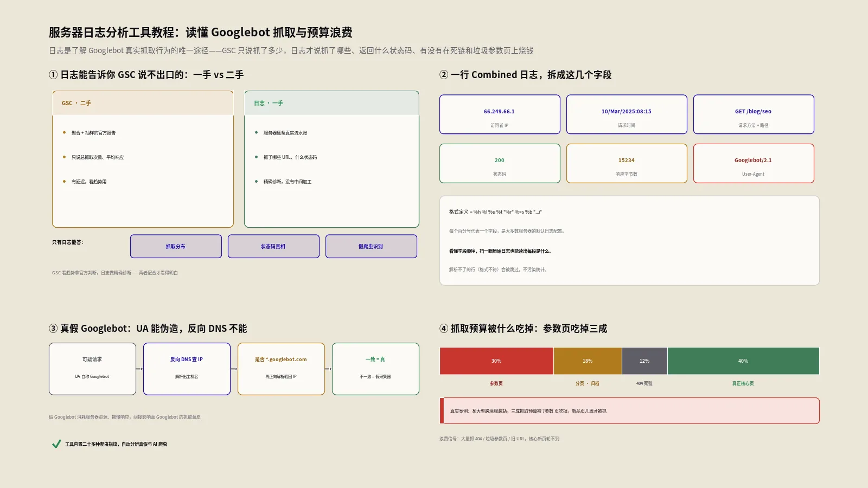Image resolution: width=868 pixels, height=488 pixels.
Task: Click the red 30% bar segment
Action: (496, 361)
